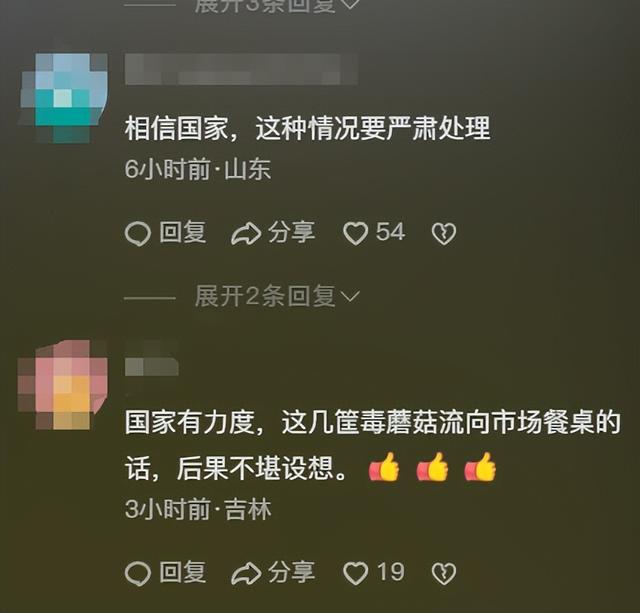Open the blurred username of Shandong commenter
The width and height of the screenshot is (640, 613).
[242, 69]
